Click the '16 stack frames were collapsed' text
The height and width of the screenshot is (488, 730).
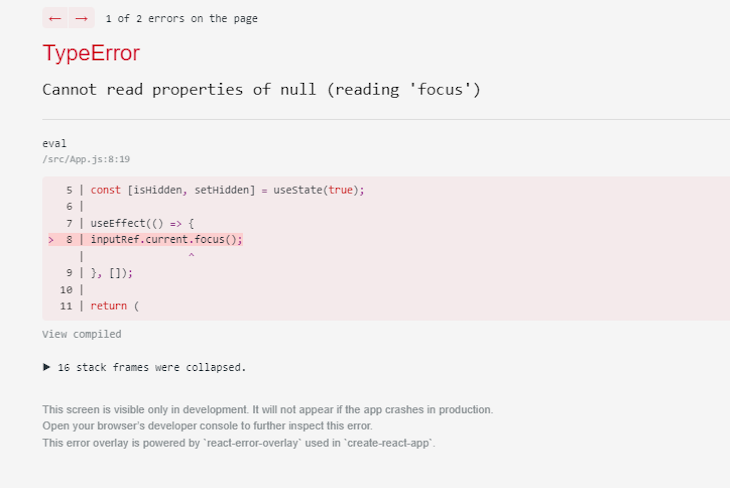[x=152, y=367]
